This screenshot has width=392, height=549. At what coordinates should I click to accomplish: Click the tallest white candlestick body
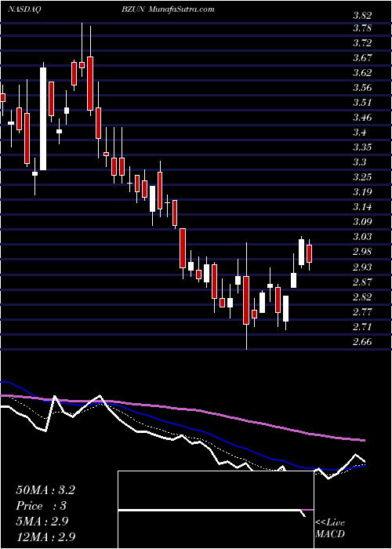[x=43, y=118]
